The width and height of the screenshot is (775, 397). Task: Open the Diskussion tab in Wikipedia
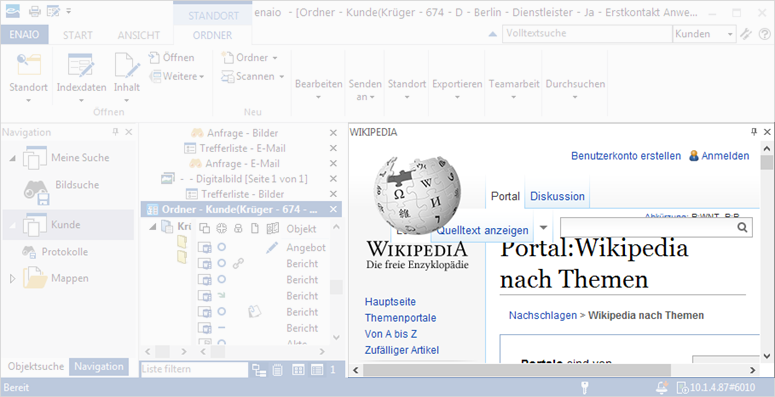(557, 196)
